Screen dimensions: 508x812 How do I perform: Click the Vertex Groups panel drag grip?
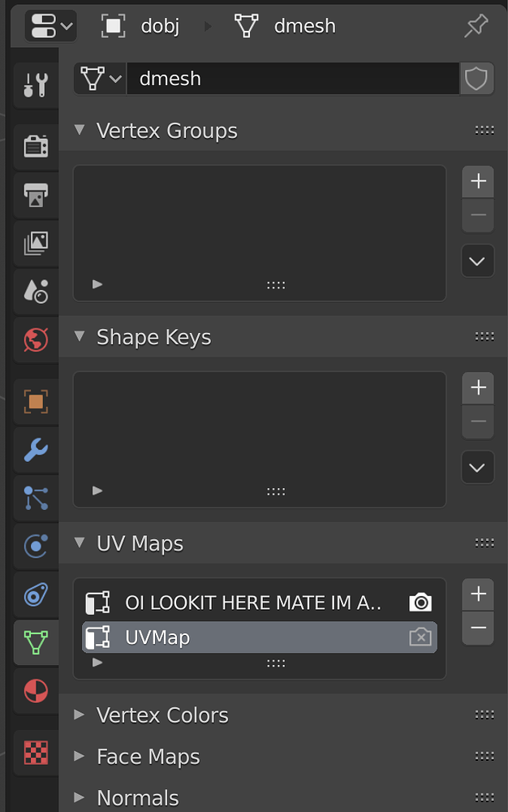(484, 130)
